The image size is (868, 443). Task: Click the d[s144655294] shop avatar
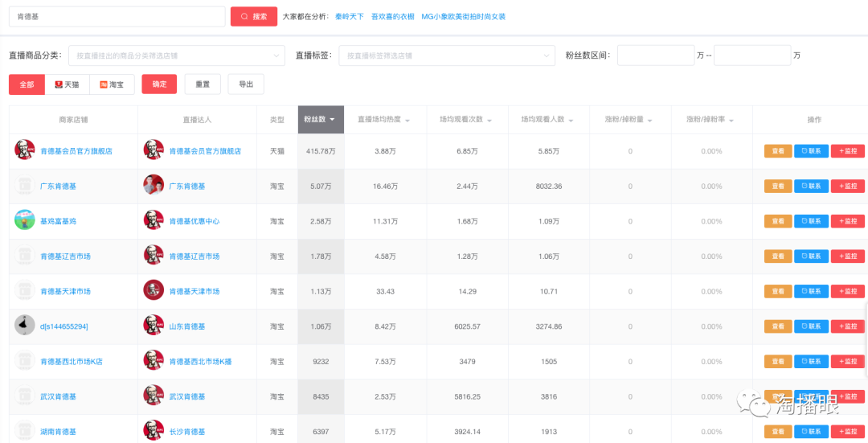pos(24,326)
